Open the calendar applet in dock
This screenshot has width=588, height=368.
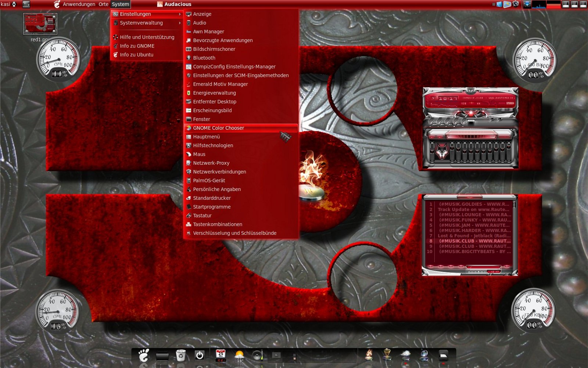(220, 355)
